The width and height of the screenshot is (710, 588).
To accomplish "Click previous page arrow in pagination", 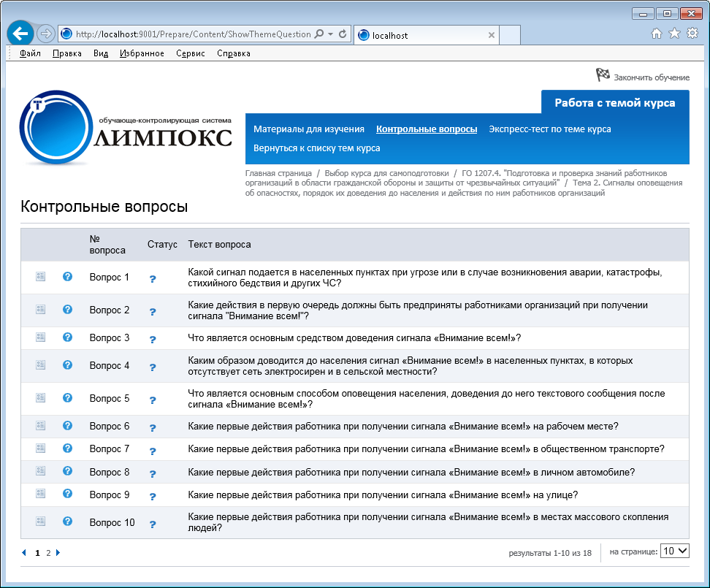I will 24,553.
